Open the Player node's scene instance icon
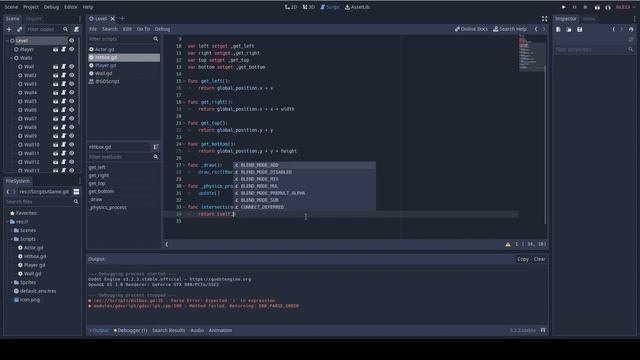 pos(56,49)
